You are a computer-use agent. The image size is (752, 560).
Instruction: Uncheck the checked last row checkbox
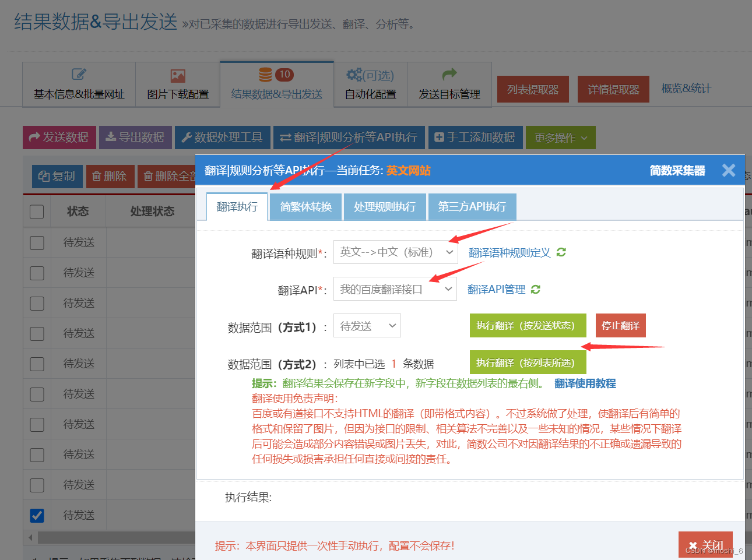coord(37,515)
